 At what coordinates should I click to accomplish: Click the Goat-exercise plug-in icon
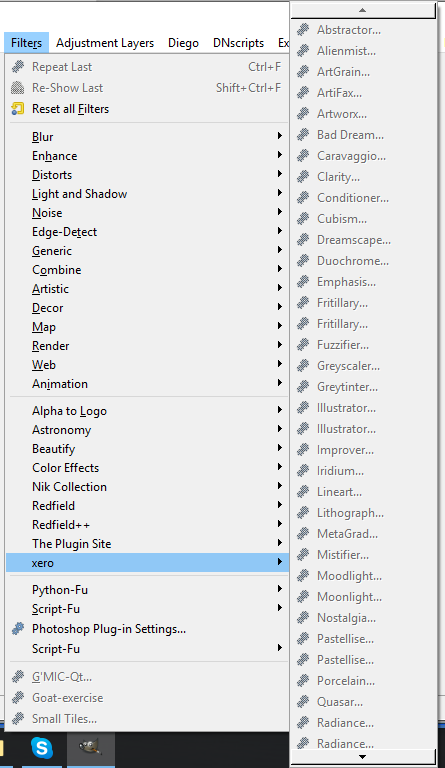click(x=18, y=698)
